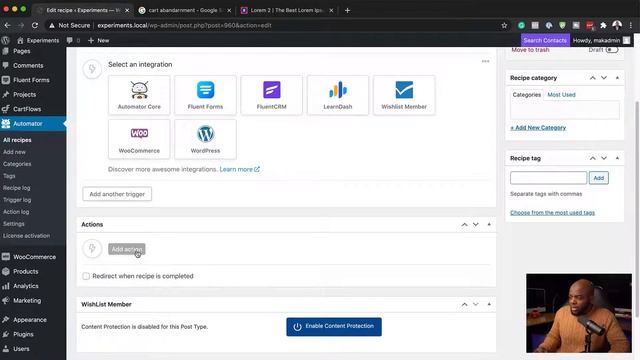Click the Add action button

(127, 249)
